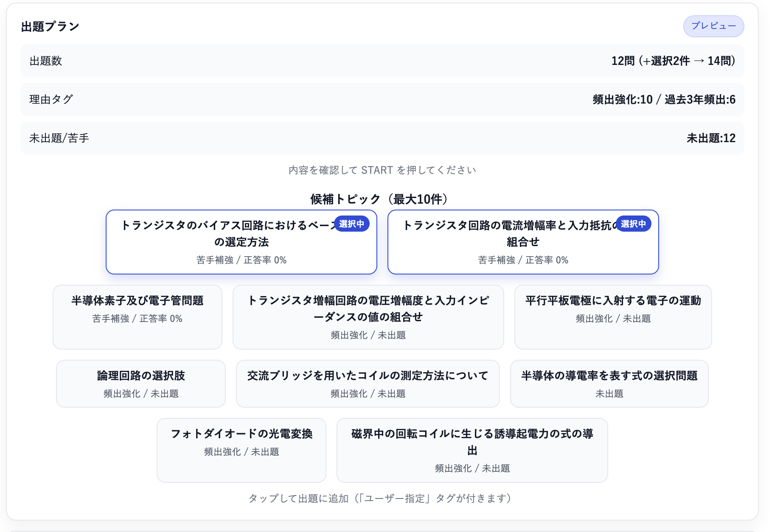Click the 12問 (+選択2件 → 14問) value
The height and width of the screenshot is (532, 769).
pos(673,61)
